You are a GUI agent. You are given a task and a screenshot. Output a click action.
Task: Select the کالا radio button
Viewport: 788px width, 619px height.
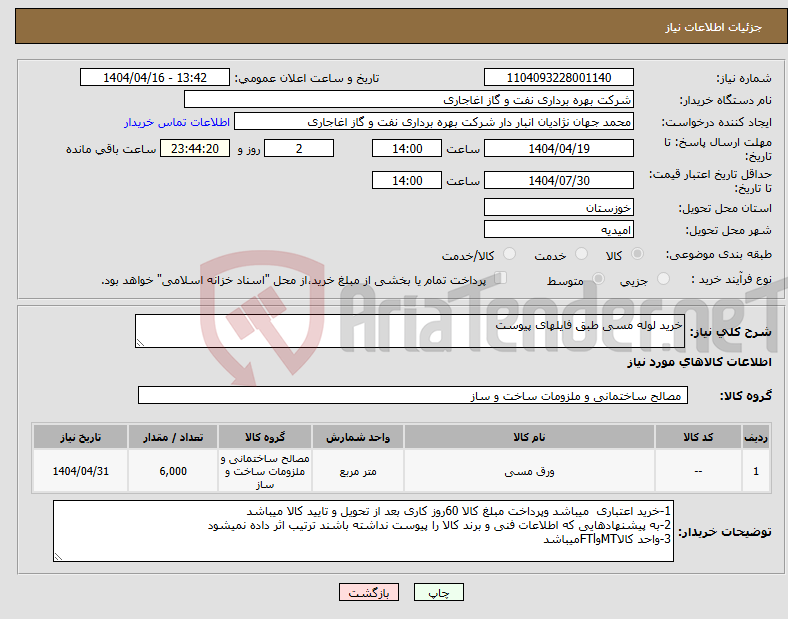click(x=637, y=254)
